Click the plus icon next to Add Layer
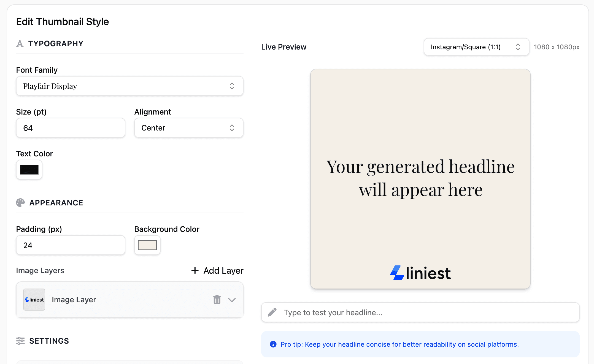The image size is (594, 364). [195, 270]
